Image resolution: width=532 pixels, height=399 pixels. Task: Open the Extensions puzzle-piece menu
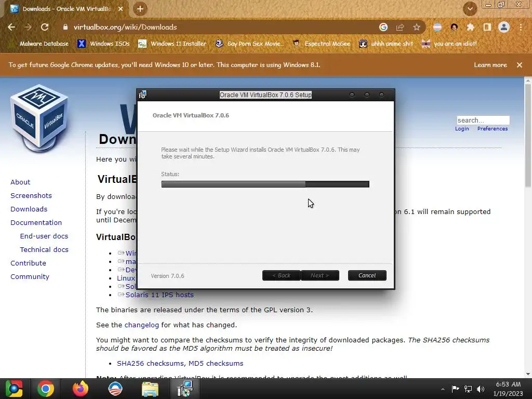coord(470,27)
